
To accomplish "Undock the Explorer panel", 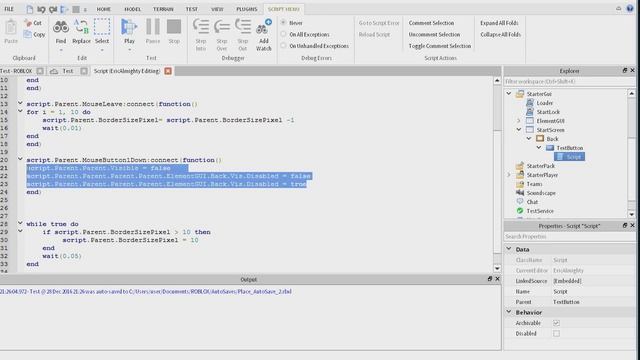I will pos(624,71).
